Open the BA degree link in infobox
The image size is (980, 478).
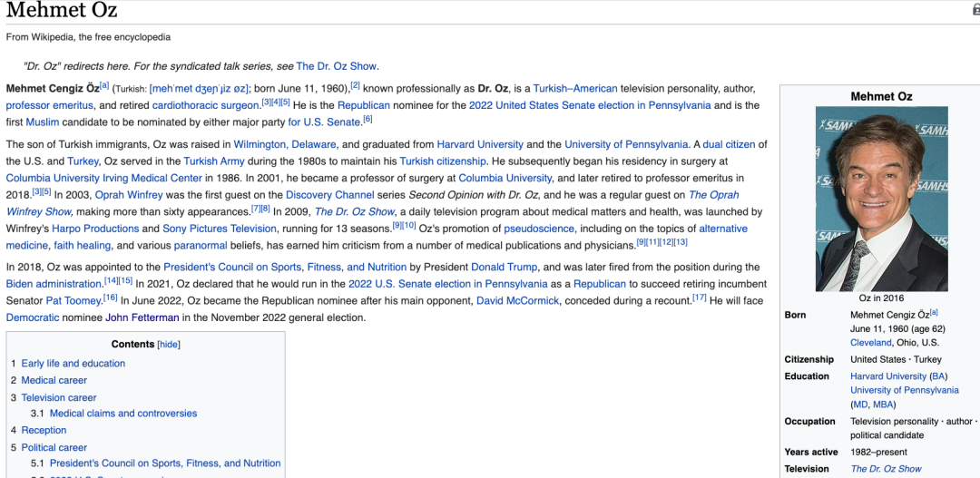point(939,376)
